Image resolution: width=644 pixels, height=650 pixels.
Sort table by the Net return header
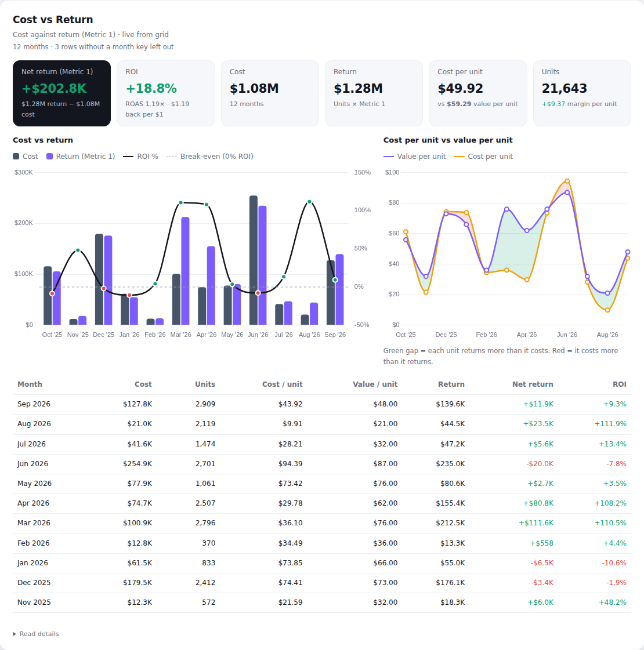coord(533,384)
